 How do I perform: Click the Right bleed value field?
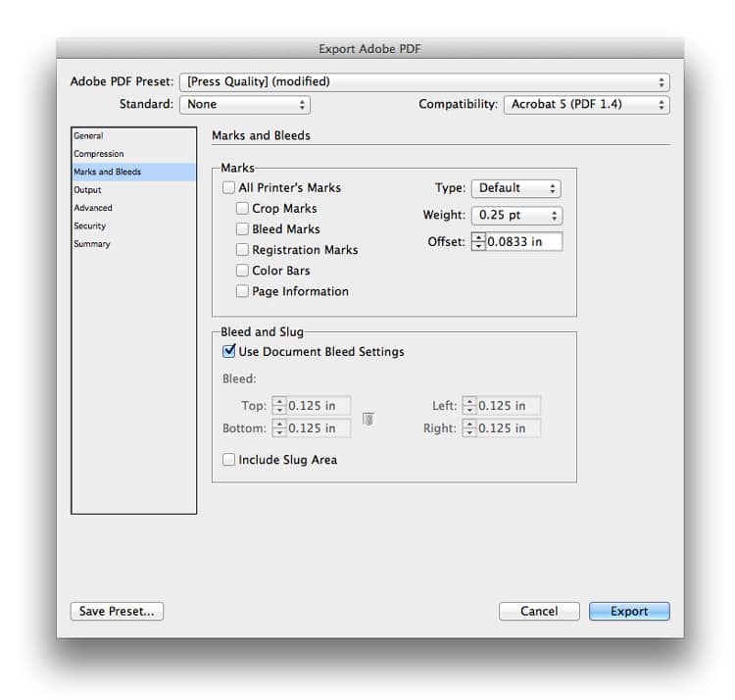[x=508, y=428]
